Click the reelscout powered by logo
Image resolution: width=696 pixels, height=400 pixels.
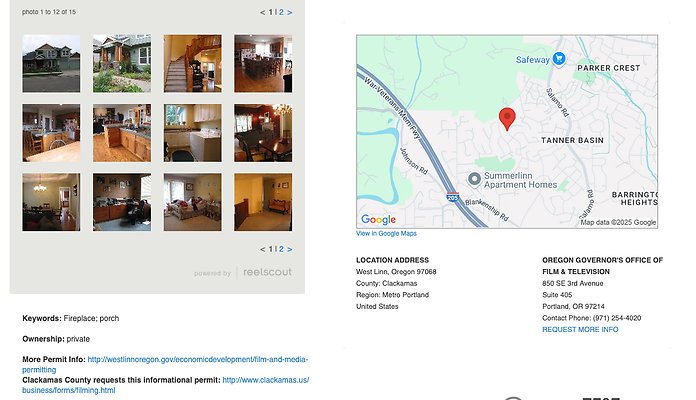tap(243, 272)
